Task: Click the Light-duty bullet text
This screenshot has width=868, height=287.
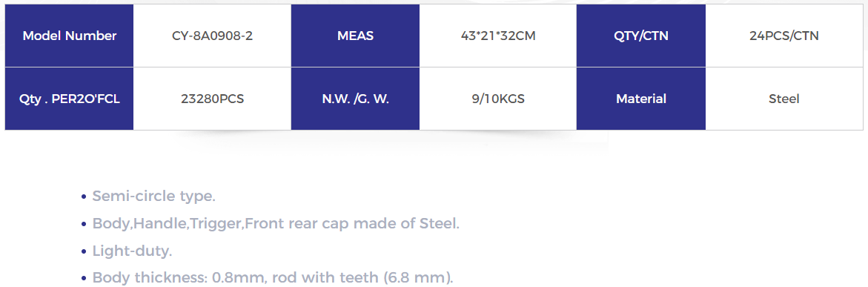Action: pyautogui.click(x=132, y=251)
